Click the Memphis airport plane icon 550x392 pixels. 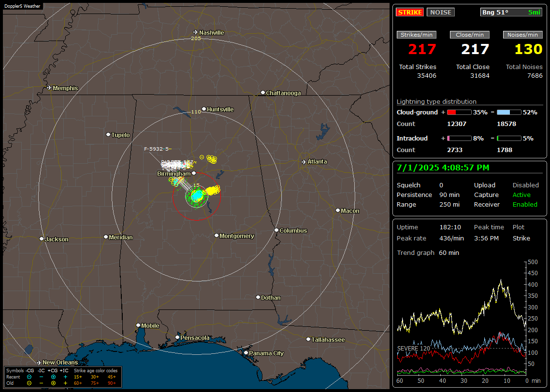pyautogui.click(x=49, y=88)
